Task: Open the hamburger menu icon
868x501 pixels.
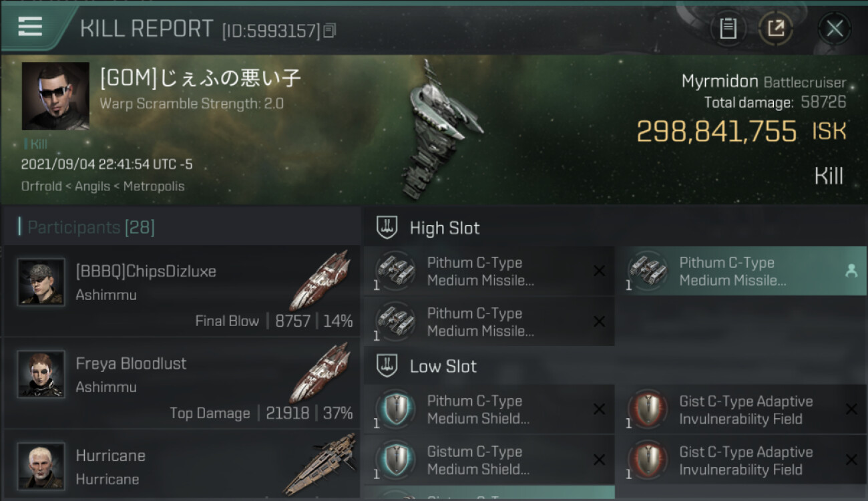Action: coord(30,26)
